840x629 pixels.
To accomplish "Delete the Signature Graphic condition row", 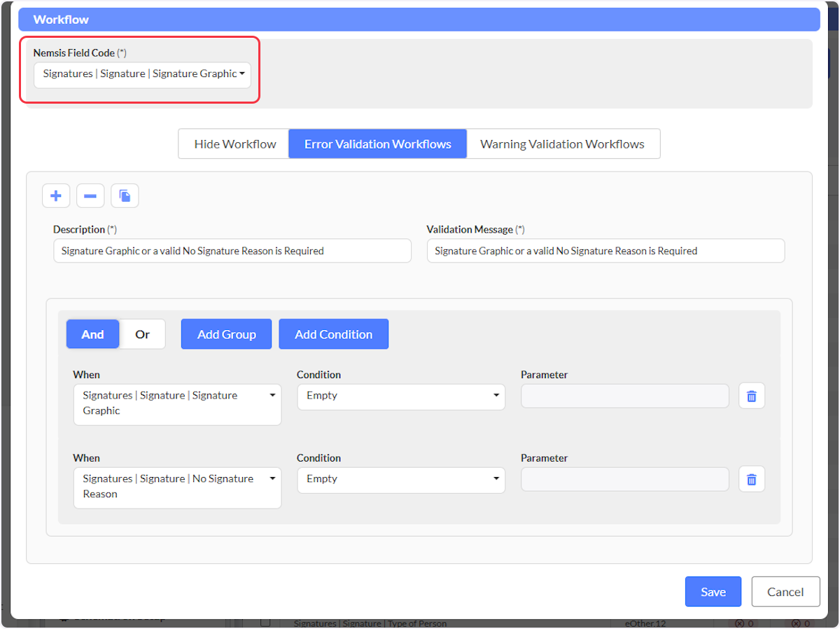I will click(x=752, y=396).
